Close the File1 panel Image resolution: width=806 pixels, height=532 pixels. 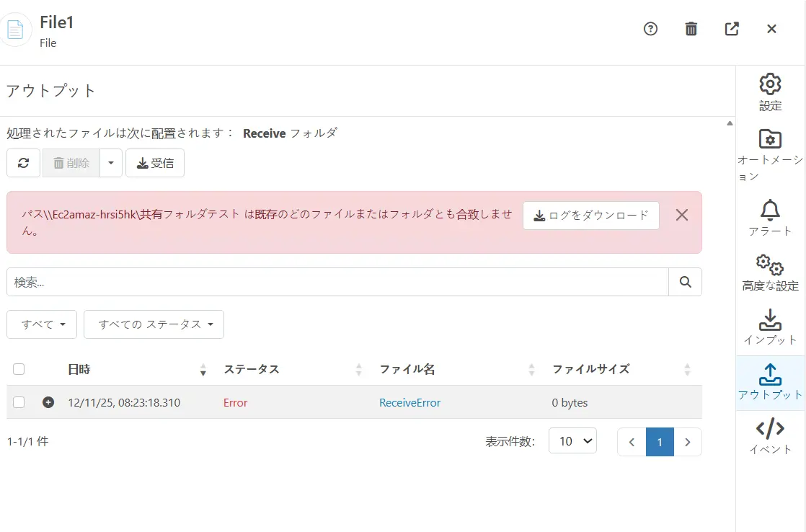tap(771, 29)
